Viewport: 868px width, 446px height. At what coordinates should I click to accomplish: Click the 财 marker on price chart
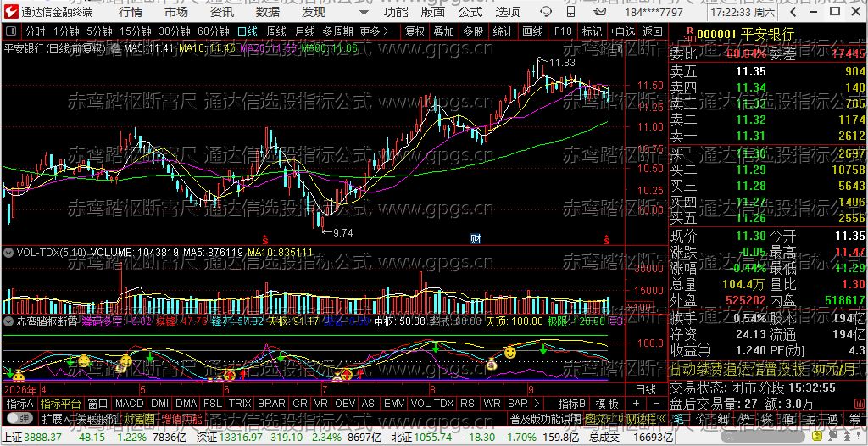[476, 239]
